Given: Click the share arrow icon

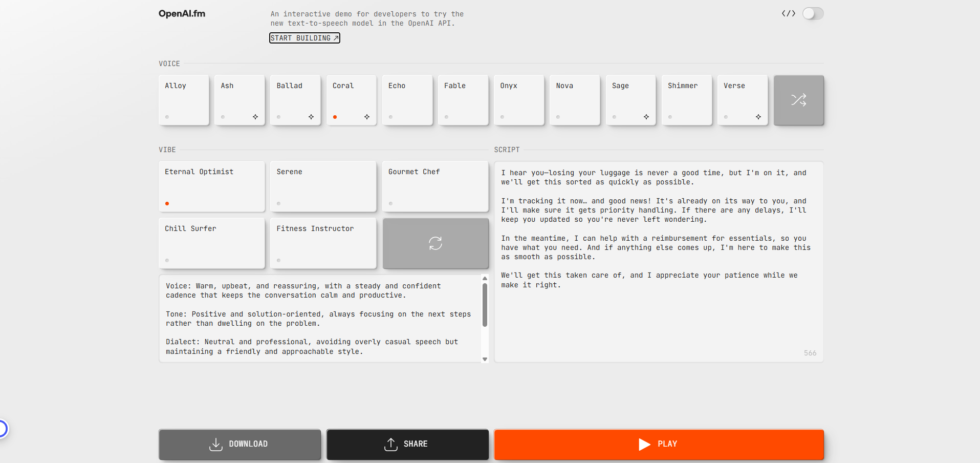Looking at the screenshot, I should pos(390,445).
